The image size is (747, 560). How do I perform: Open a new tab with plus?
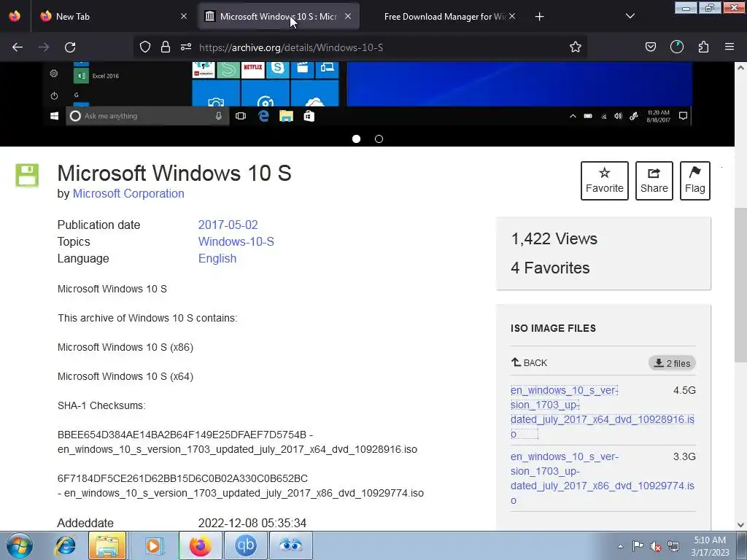pyautogui.click(x=539, y=17)
